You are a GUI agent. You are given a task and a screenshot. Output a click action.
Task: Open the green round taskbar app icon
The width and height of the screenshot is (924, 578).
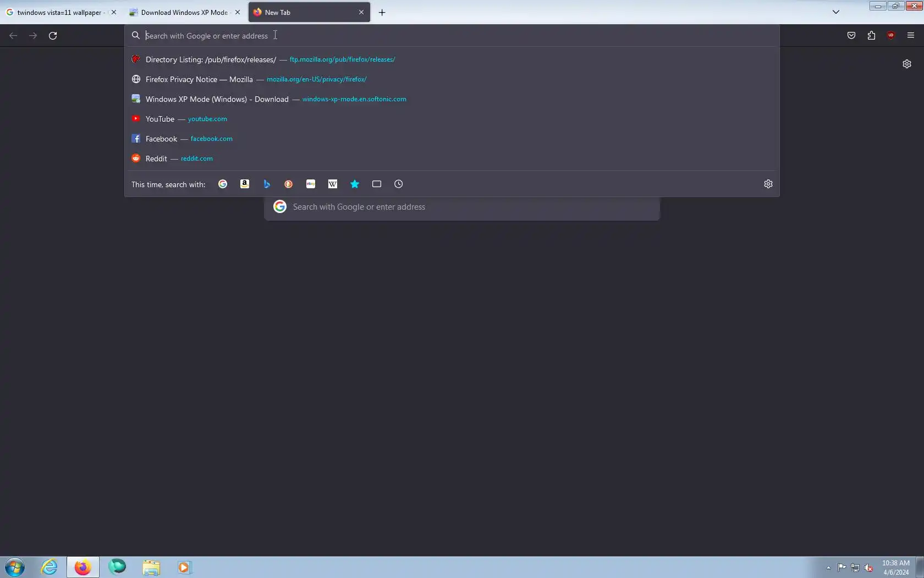(x=117, y=567)
